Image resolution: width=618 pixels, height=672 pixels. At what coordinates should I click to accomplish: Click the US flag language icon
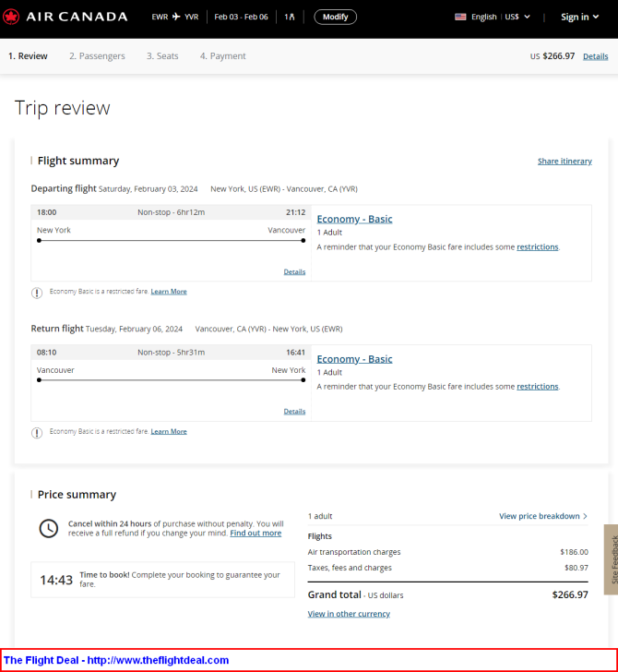[x=460, y=17]
